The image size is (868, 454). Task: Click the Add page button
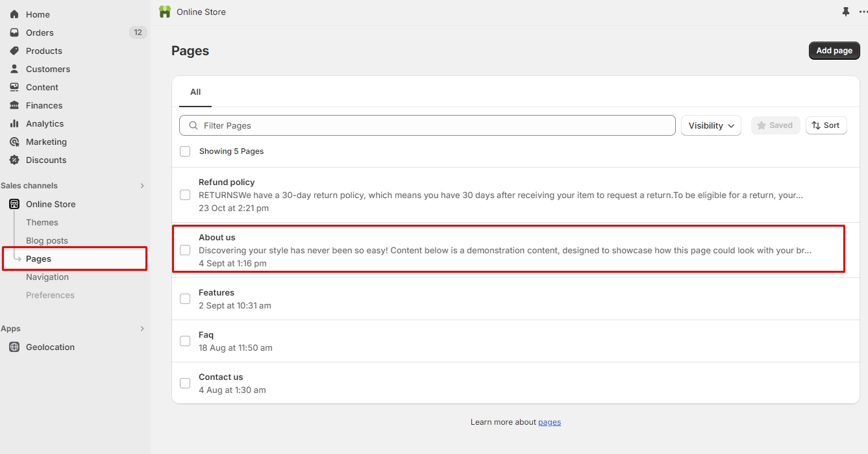click(x=834, y=51)
